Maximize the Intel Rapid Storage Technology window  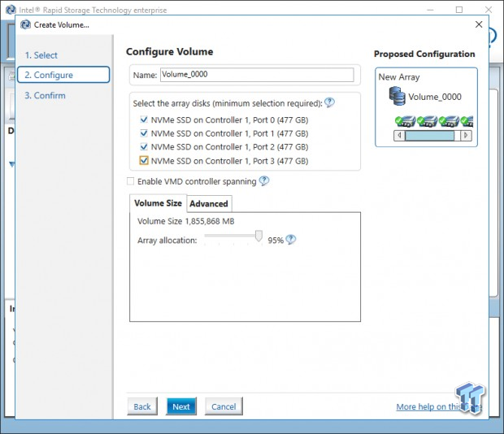click(459, 10)
